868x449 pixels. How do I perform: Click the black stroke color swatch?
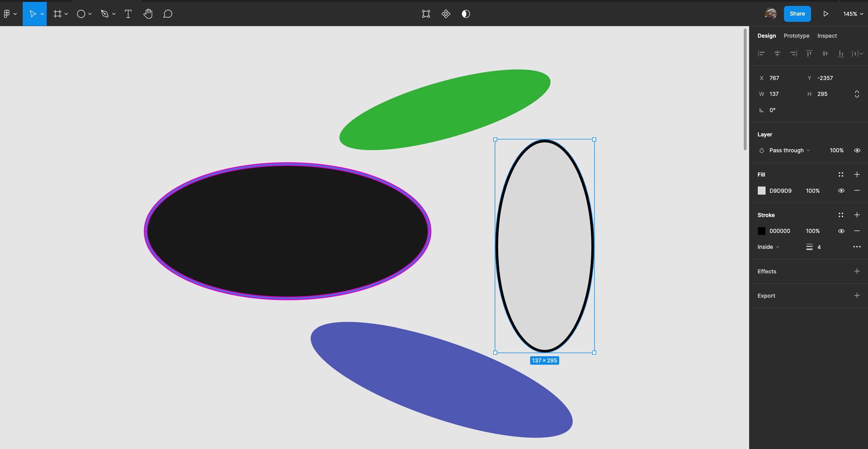click(x=762, y=231)
